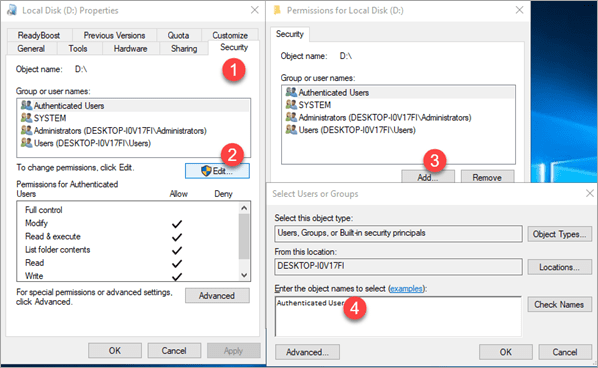The height and width of the screenshot is (368, 598).
Task: Click the Read & execute permission row
Action: click(128, 236)
